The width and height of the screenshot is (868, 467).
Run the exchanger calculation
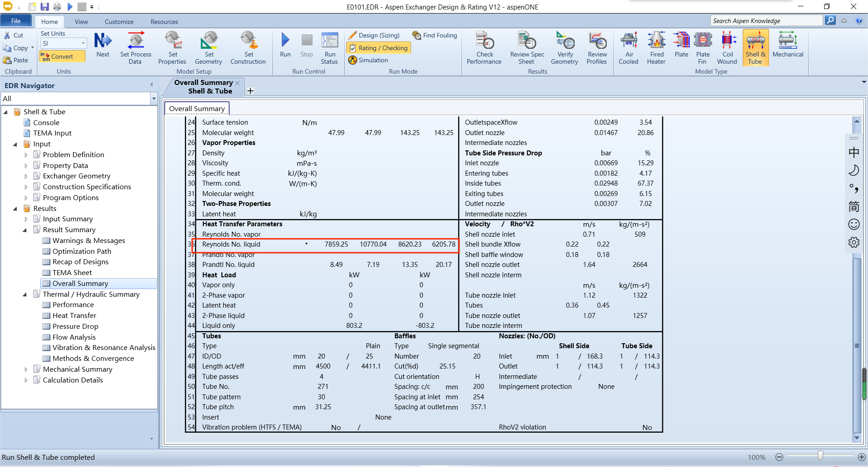(x=285, y=45)
